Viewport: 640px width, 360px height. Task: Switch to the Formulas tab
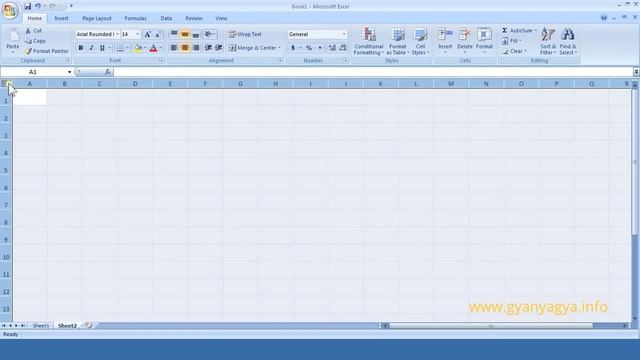136,18
